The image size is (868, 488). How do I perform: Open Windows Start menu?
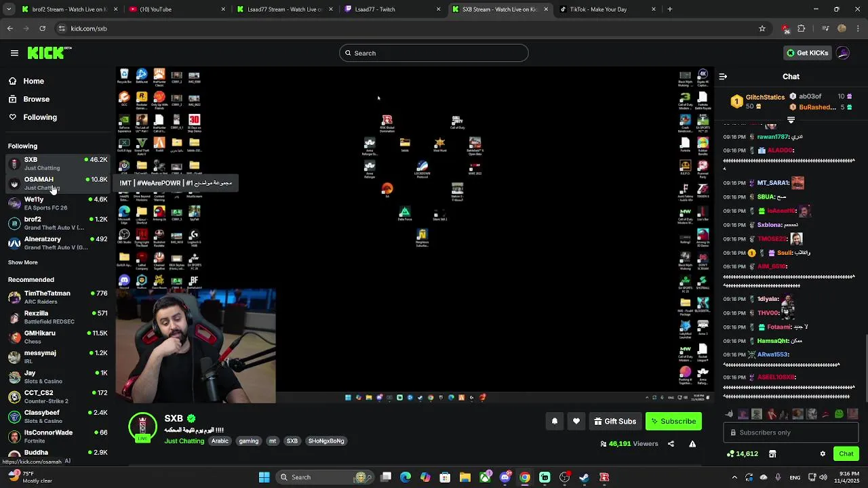[x=264, y=477]
